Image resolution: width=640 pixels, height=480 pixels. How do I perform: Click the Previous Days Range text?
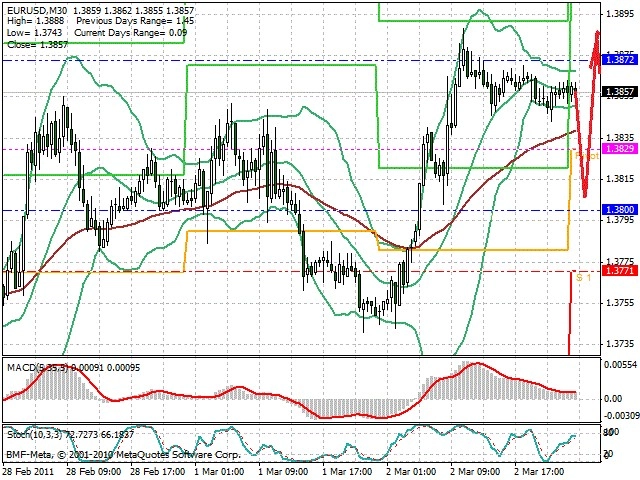pos(122,21)
